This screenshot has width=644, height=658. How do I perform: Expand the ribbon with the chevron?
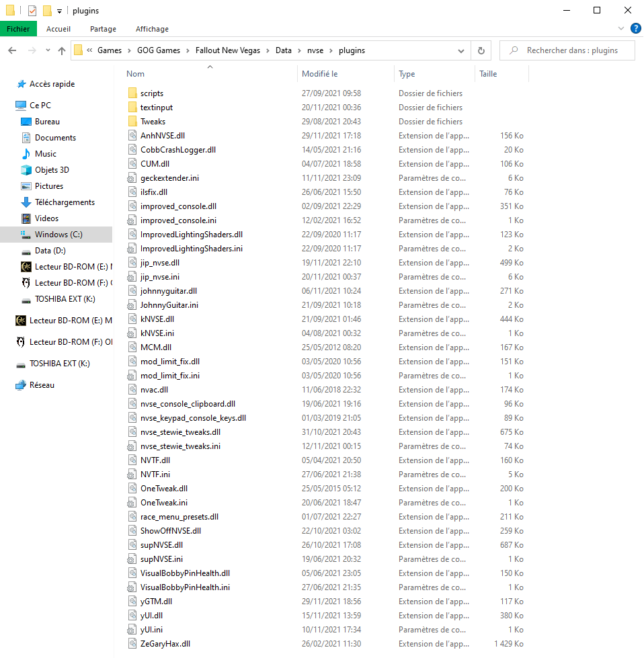coord(621,28)
